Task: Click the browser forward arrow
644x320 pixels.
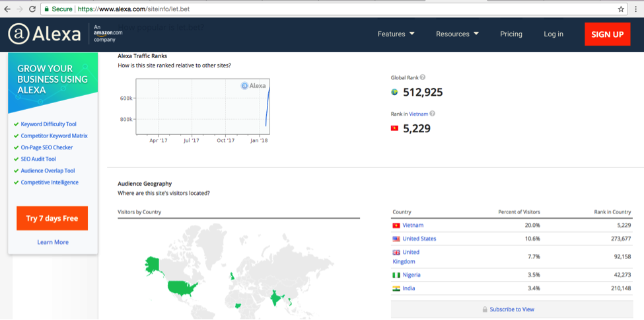Action: [19, 9]
